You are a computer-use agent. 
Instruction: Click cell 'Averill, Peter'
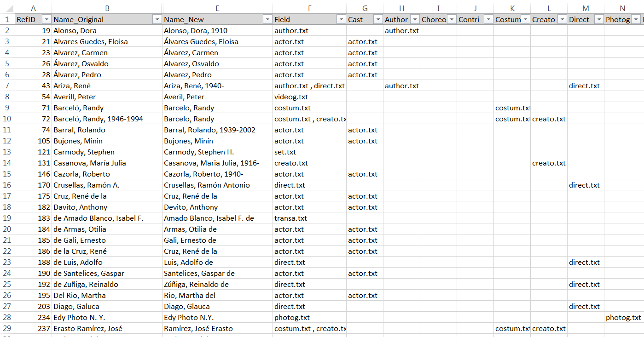pos(107,97)
